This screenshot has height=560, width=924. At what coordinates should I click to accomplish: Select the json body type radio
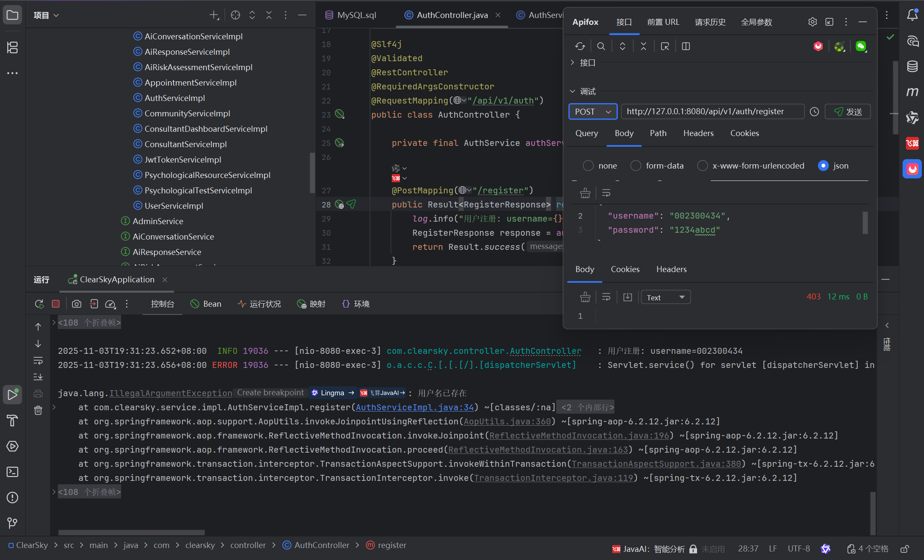click(823, 166)
